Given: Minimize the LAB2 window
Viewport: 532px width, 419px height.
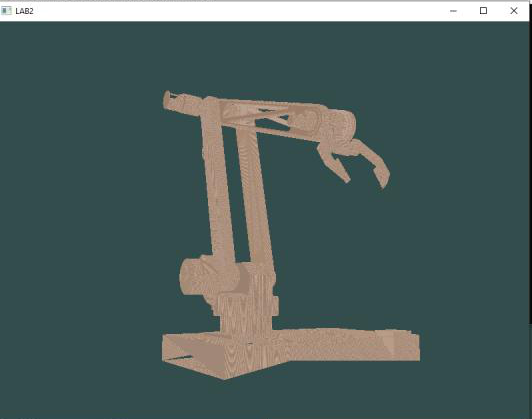Looking at the screenshot, I should (453, 11).
